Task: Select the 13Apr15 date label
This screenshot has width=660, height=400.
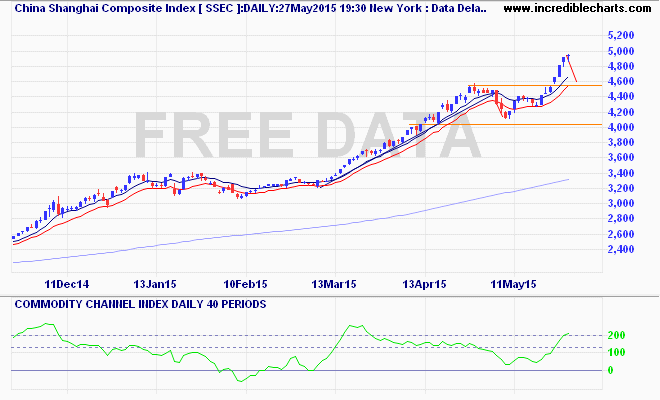Action: pyautogui.click(x=425, y=285)
